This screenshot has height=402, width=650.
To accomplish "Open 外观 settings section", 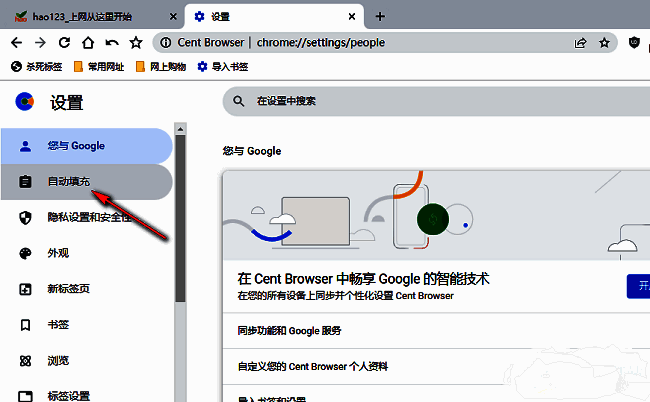I will [58, 254].
